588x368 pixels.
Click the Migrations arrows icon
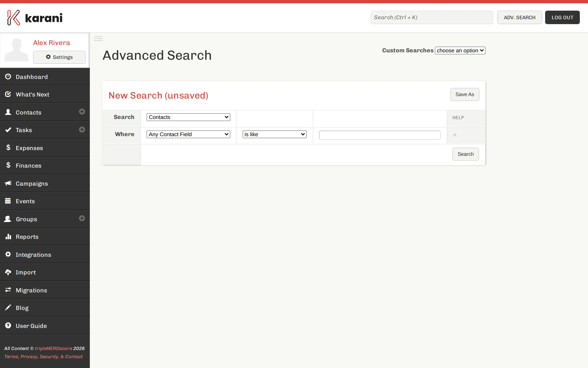pos(8,290)
